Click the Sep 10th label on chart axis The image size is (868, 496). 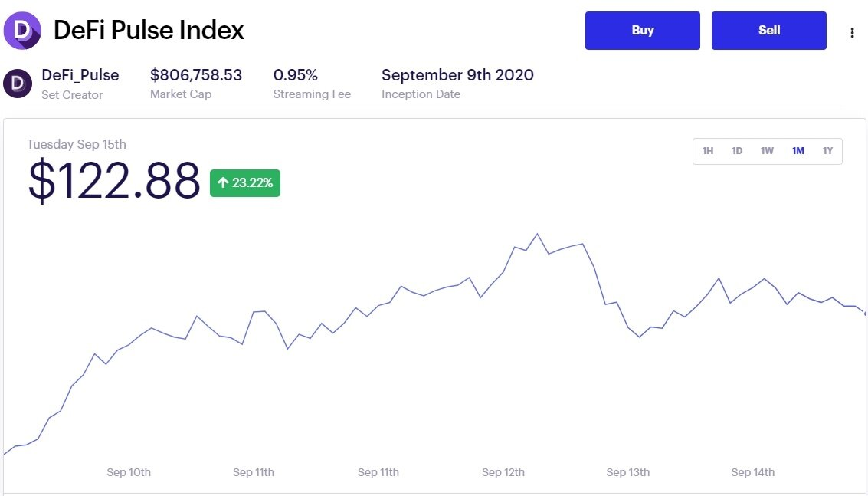pos(129,472)
